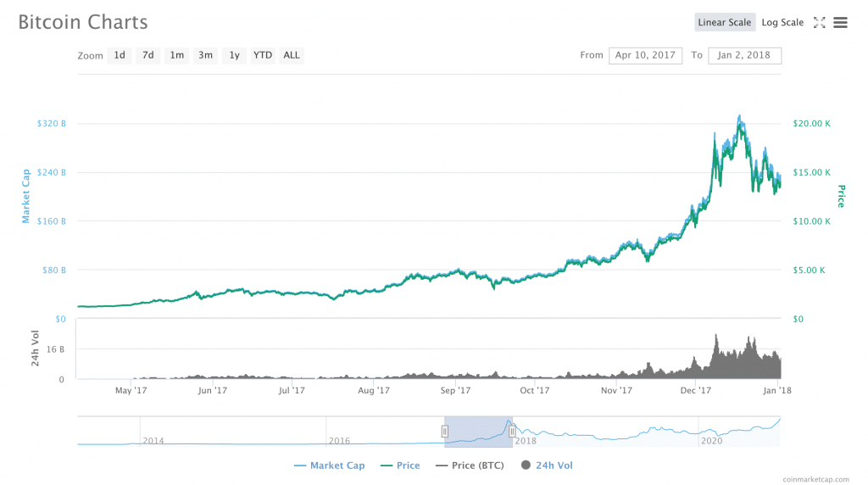Set zoom to 1d

120,56
